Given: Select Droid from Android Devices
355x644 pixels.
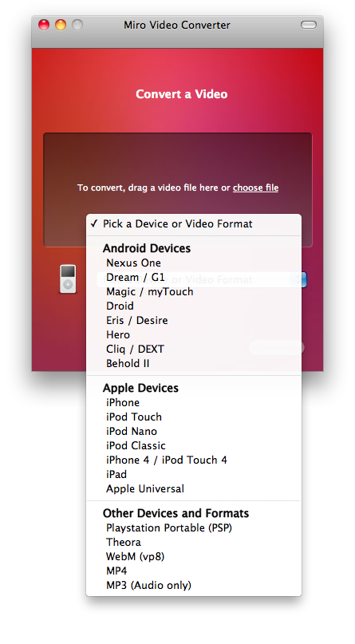Looking at the screenshot, I should click(x=194, y=306).
